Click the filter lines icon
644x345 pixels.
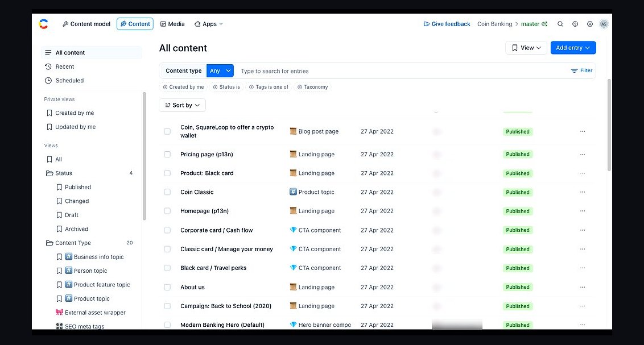tap(574, 70)
